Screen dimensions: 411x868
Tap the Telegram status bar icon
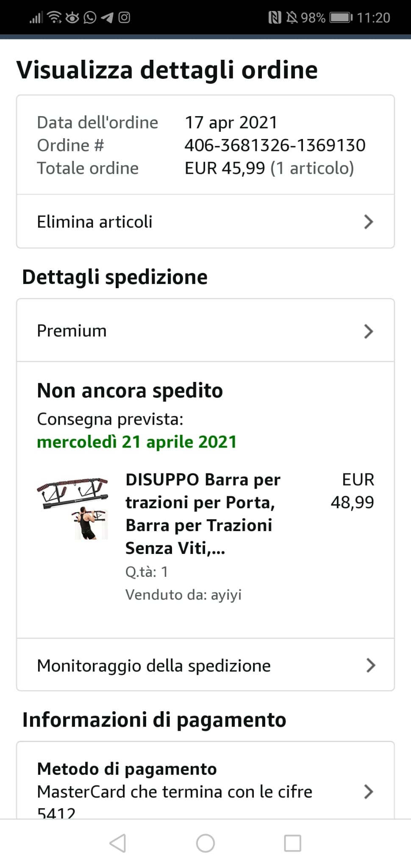tap(107, 17)
